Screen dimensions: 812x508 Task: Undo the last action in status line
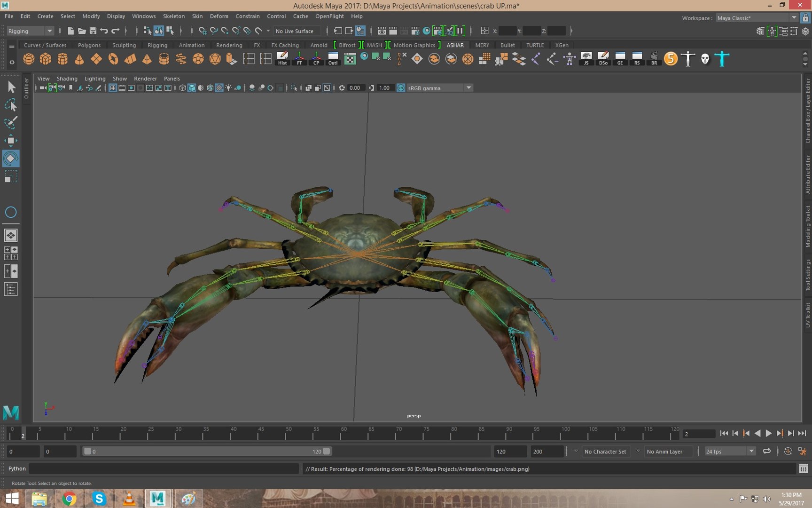pos(104,31)
